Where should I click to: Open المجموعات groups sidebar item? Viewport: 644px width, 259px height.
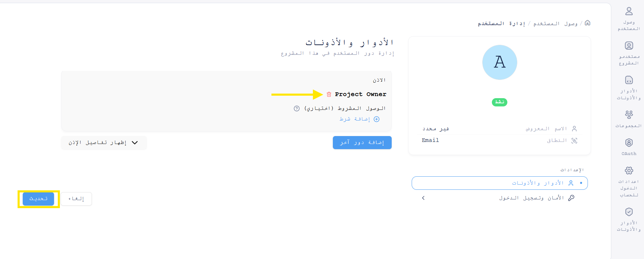pyautogui.click(x=629, y=119)
